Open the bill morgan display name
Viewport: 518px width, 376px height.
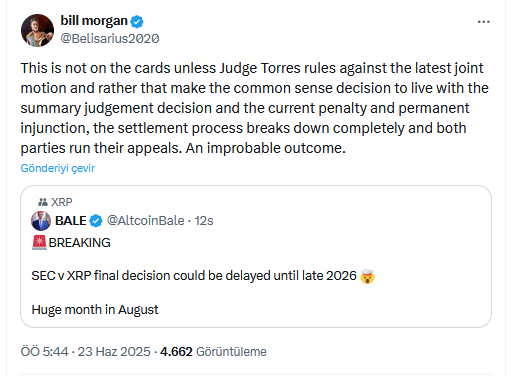point(94,21)
